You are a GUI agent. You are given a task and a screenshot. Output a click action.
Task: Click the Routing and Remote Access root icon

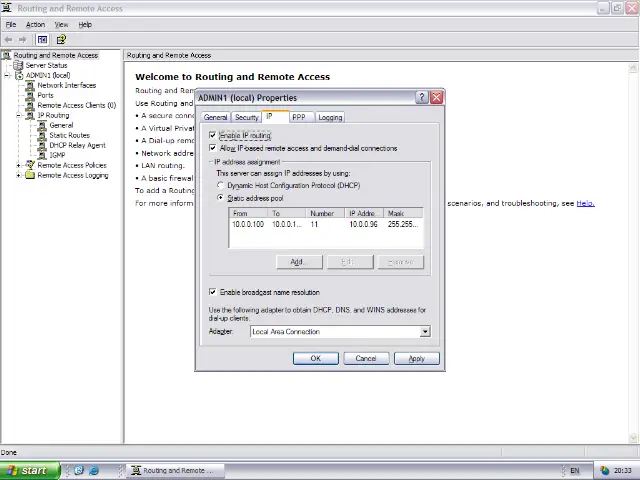click(x=7, y=55)
